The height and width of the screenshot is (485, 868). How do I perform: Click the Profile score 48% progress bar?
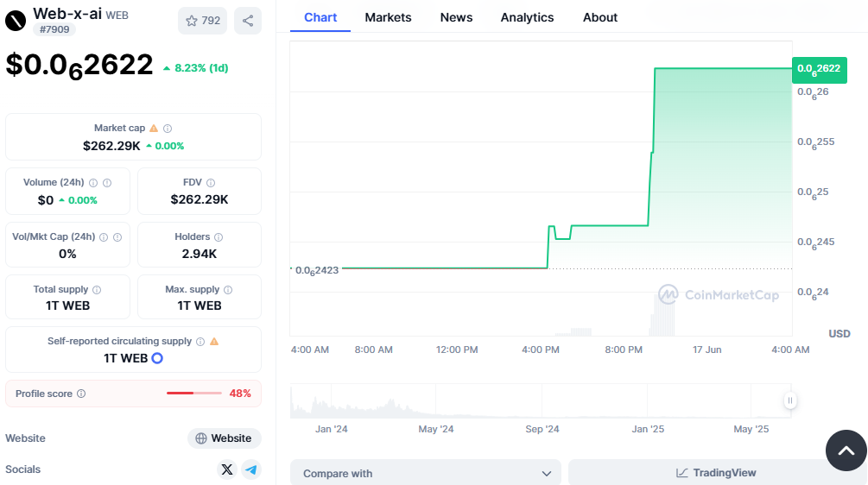click(194, 394)
